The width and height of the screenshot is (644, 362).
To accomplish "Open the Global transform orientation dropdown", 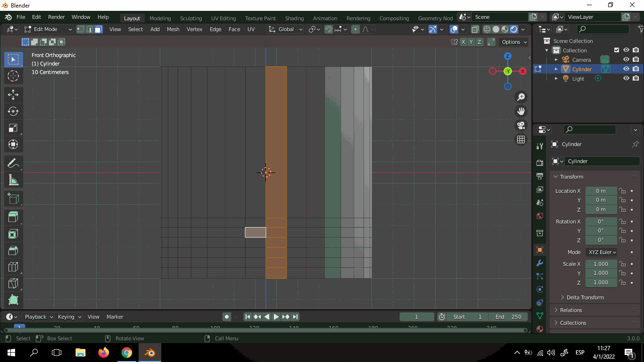I will click(x=286, y=29).
